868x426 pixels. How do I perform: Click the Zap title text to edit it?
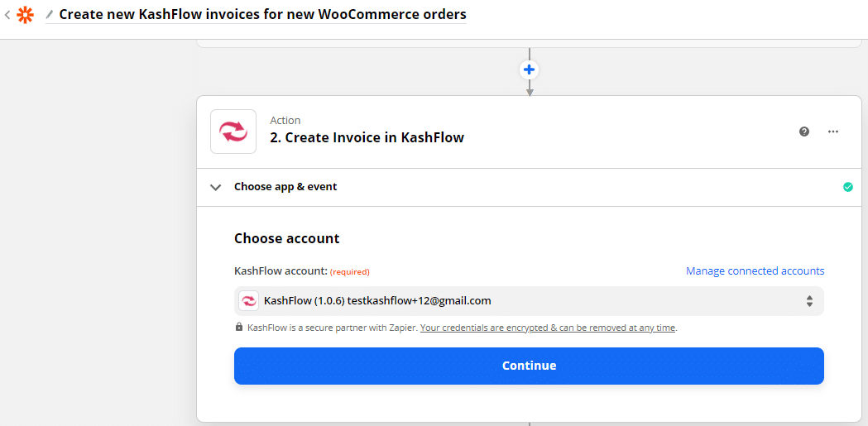[x=262, y=15]
